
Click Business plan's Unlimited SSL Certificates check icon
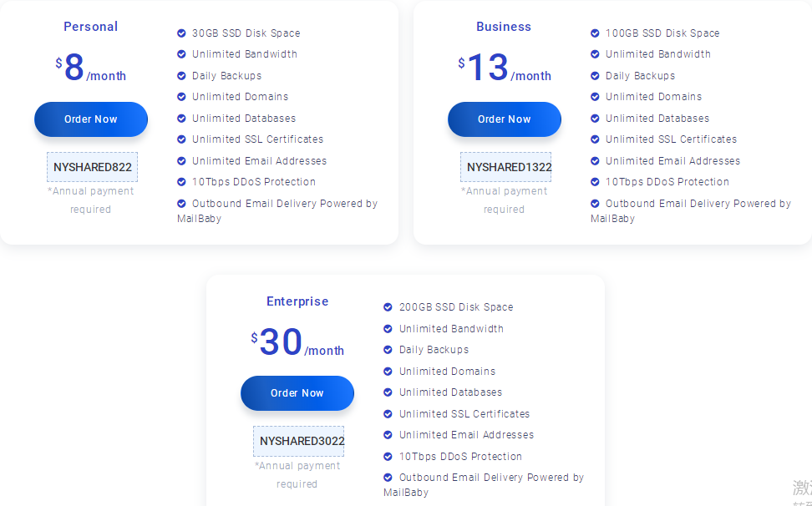coord(595,139)
